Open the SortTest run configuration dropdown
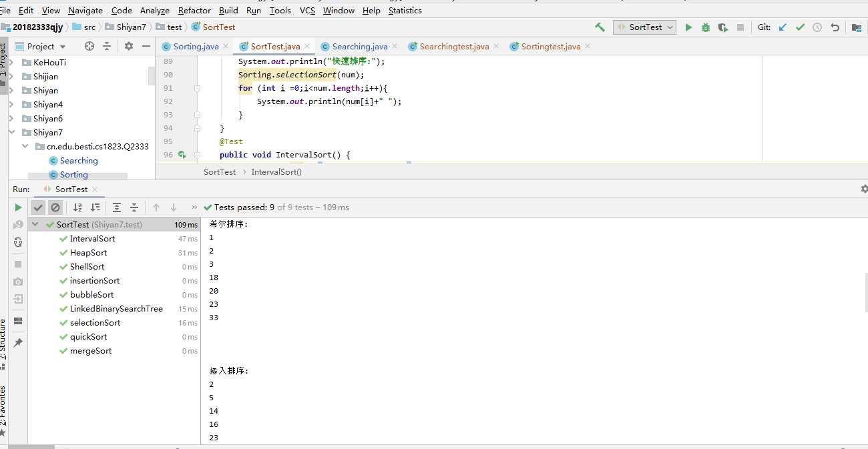 (645, 27)
